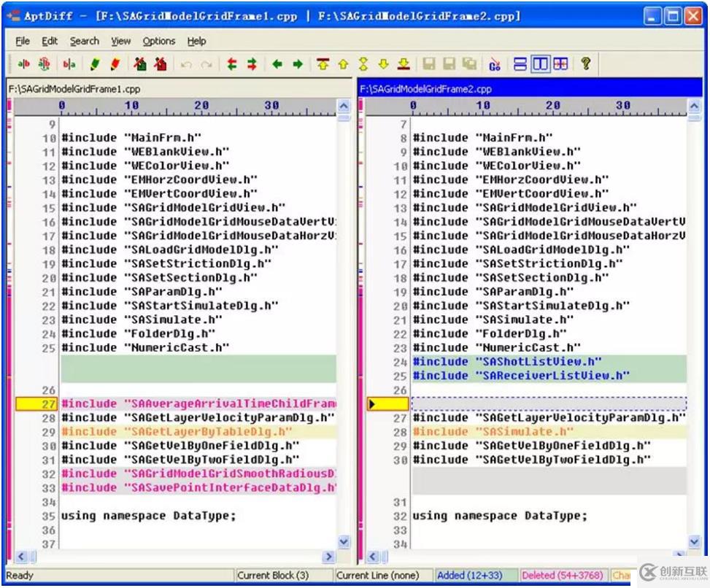The image size is (710, 588).
Task: Click the first grayed save disk icon
Action: pos(429,63)
